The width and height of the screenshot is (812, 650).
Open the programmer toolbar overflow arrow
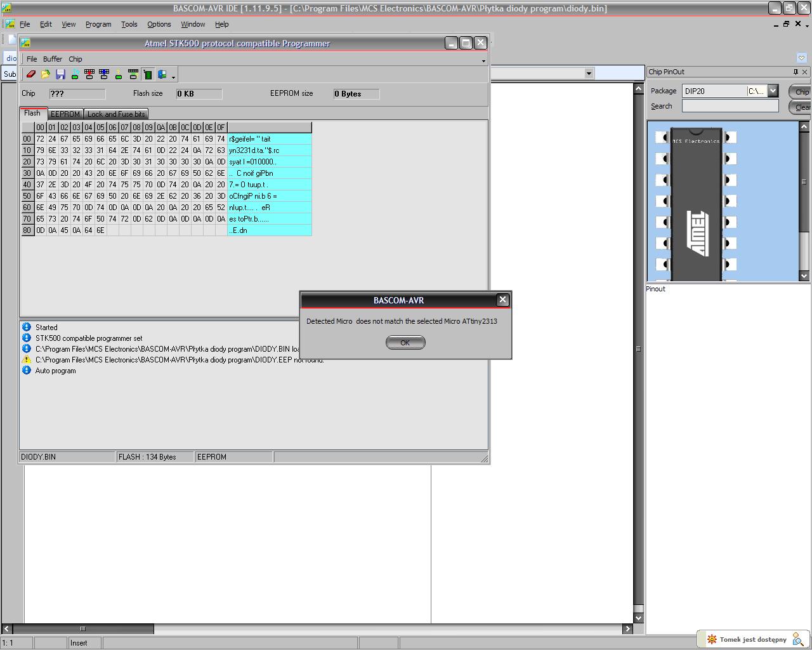pyautogui.click(x=173, y=77)
